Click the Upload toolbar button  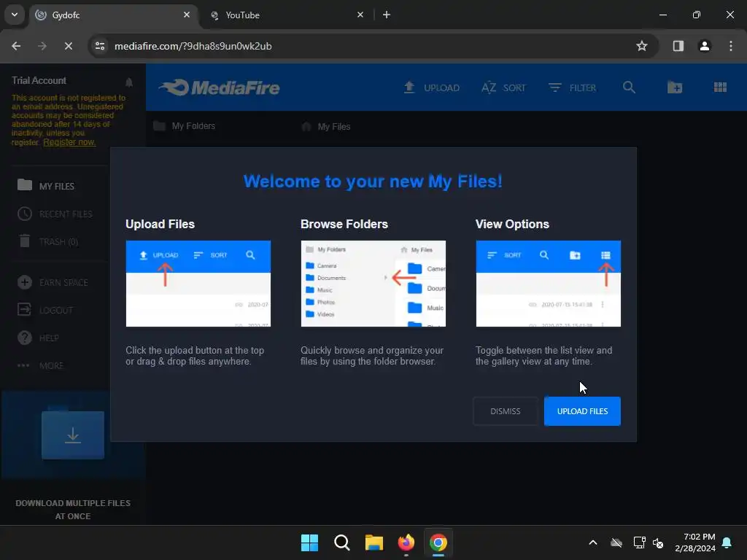432,87
